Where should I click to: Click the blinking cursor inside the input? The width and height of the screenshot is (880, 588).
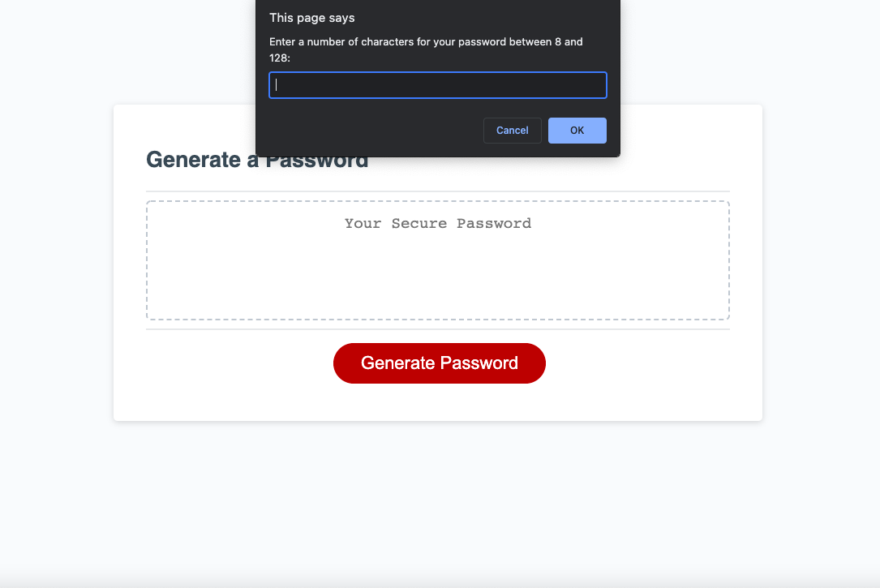tap(277, 84)
